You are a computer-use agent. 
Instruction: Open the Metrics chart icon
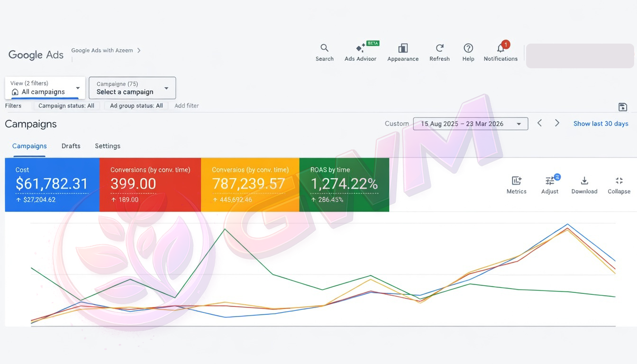516,181
